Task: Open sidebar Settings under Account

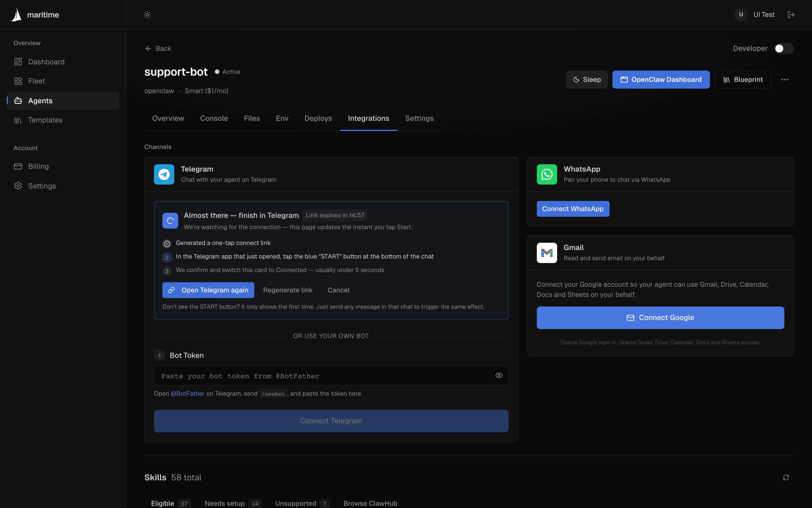Action: (x=63, y=186)
